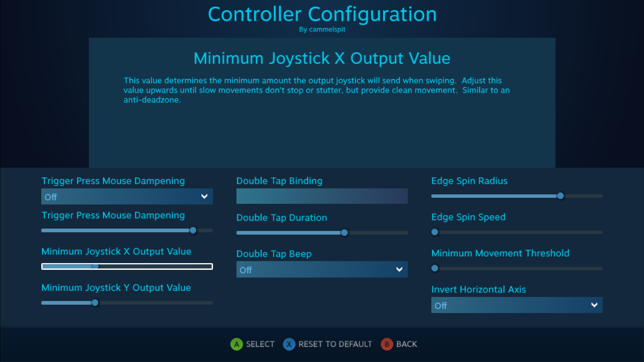Click the Minimum Joystick X Output slider handle
644x362 pixels.
96,266
